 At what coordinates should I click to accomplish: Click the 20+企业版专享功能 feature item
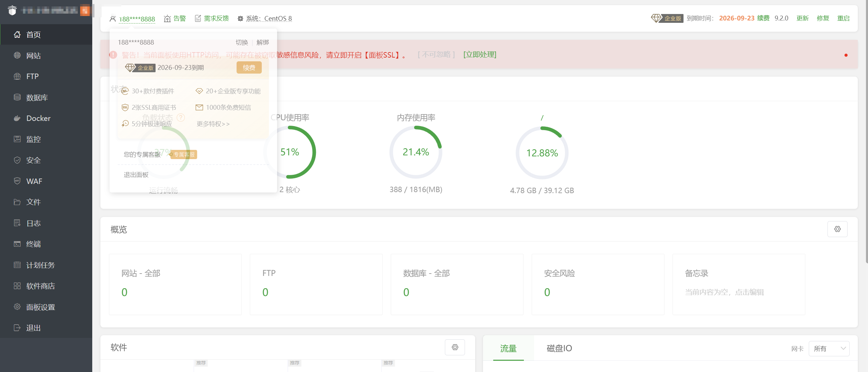[x=228, y=91]
